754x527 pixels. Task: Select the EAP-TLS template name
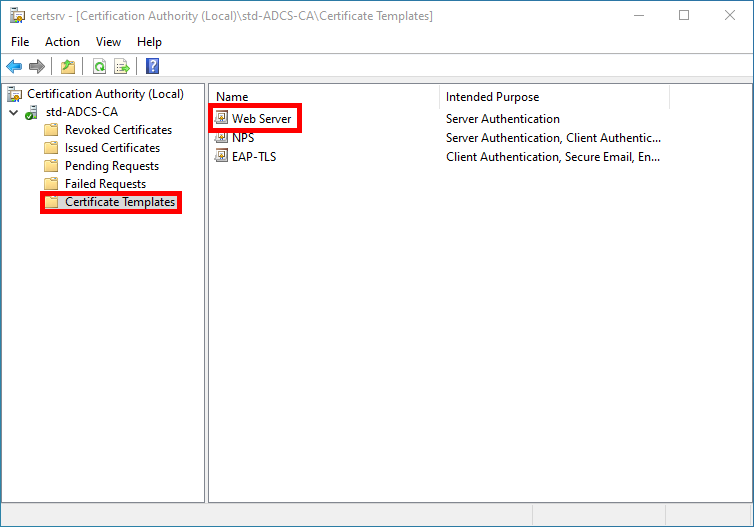[x=254, y=157]
